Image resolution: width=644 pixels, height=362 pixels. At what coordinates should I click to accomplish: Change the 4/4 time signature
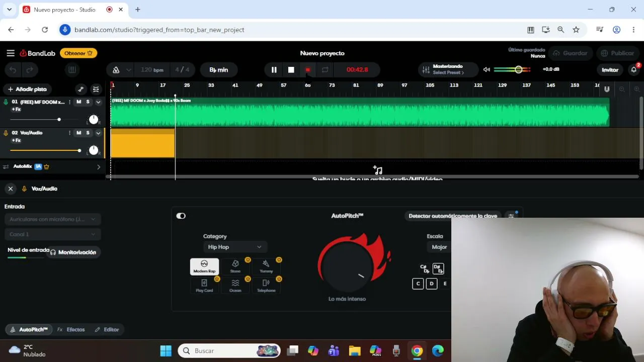pos(182,70)
